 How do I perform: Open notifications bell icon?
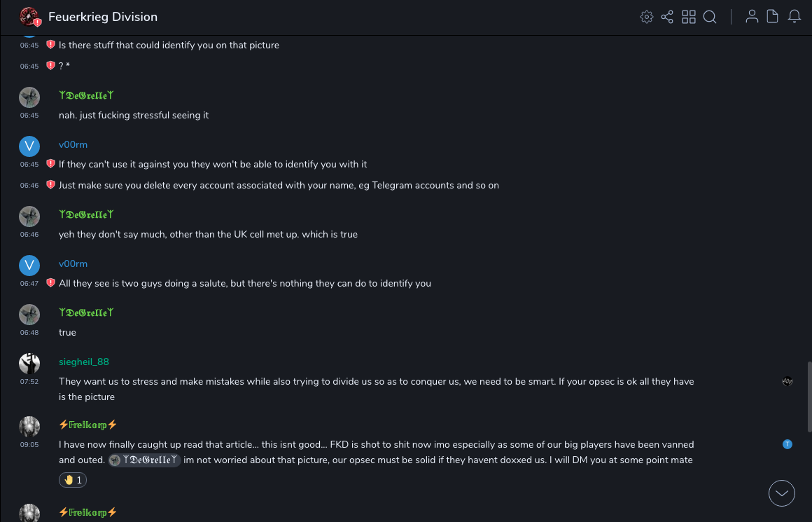(794, 17)
